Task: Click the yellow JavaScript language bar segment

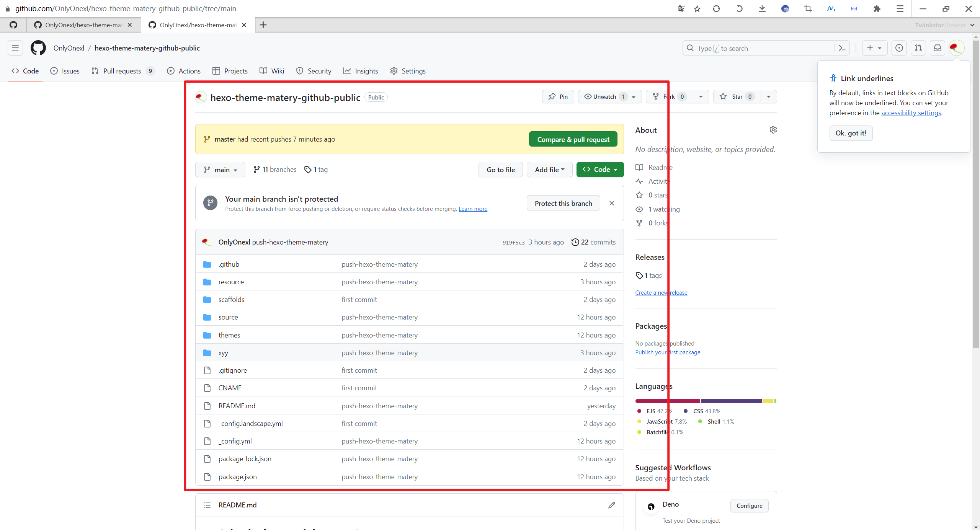Action: click(x=768, y=401)
